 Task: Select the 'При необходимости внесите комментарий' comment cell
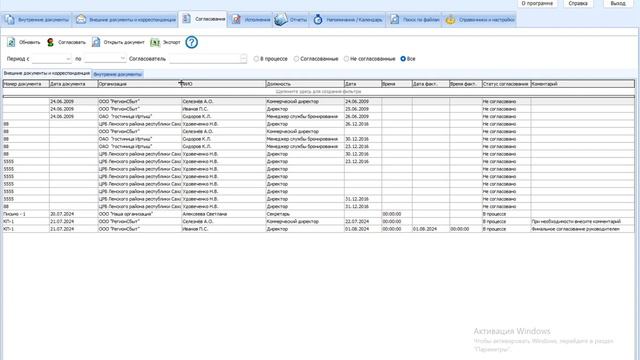tap(582, 221)
